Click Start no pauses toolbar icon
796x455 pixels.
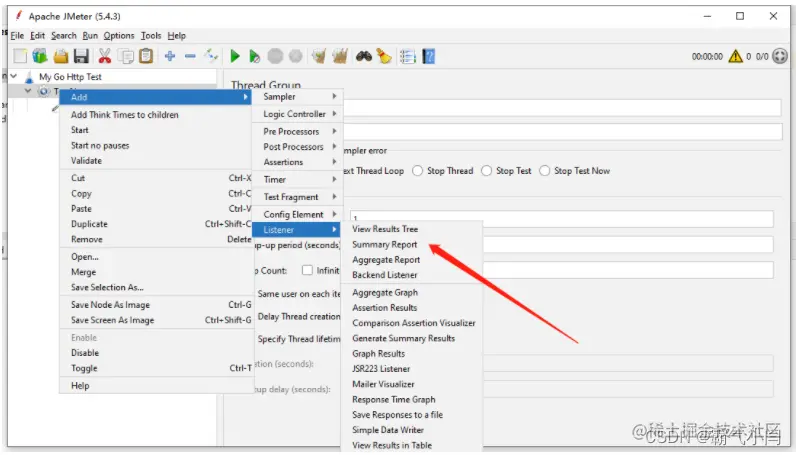click(x=254, y=56)
